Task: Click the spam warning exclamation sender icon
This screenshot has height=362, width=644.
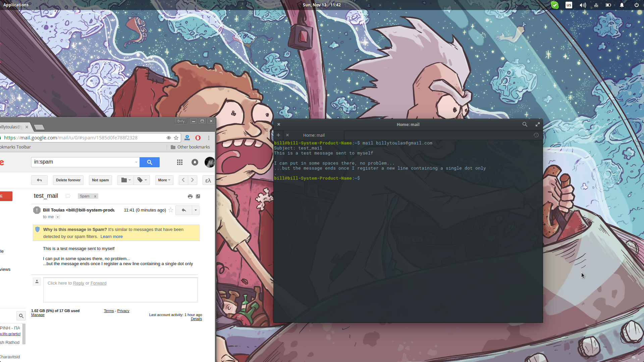Action: (x=37, y=210)
